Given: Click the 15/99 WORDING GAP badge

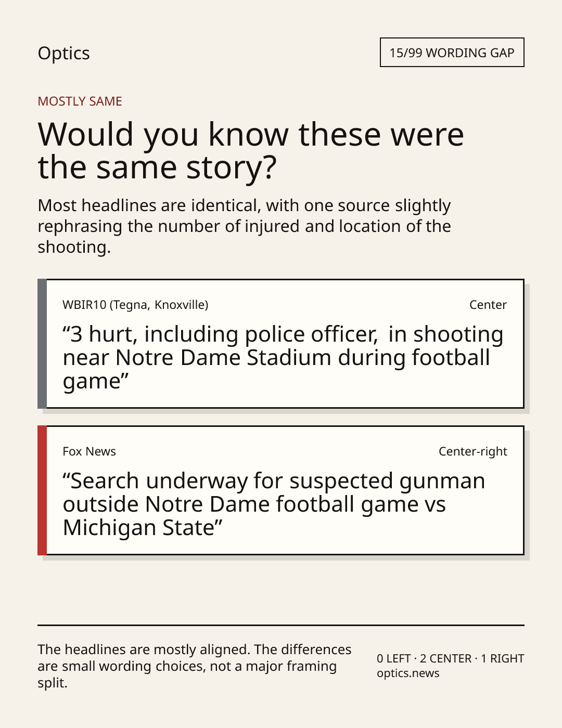Looking at the screenshot, I should [452, 53].
